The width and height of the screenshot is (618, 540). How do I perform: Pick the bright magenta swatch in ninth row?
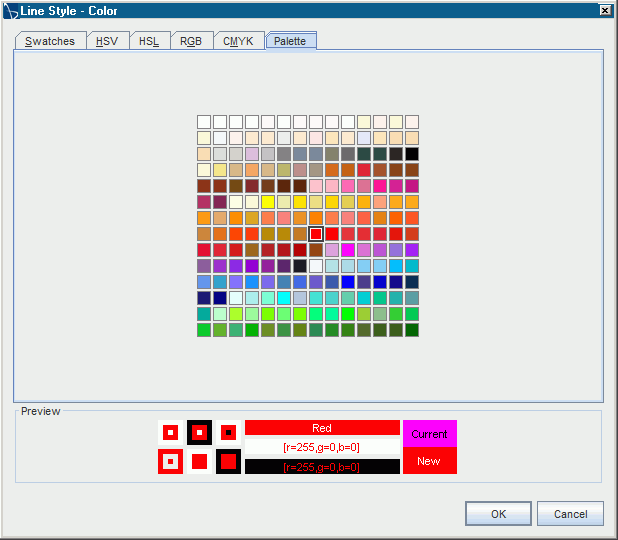(x=348, y=250)
